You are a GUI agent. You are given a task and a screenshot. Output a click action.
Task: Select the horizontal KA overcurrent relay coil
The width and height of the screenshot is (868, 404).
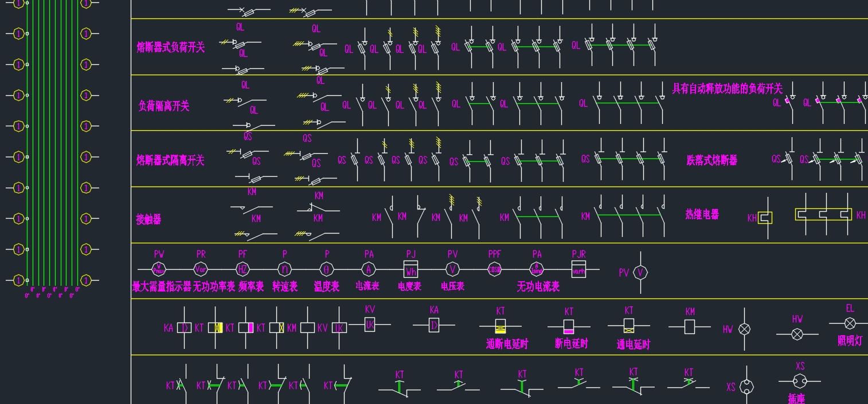point(434,325)
